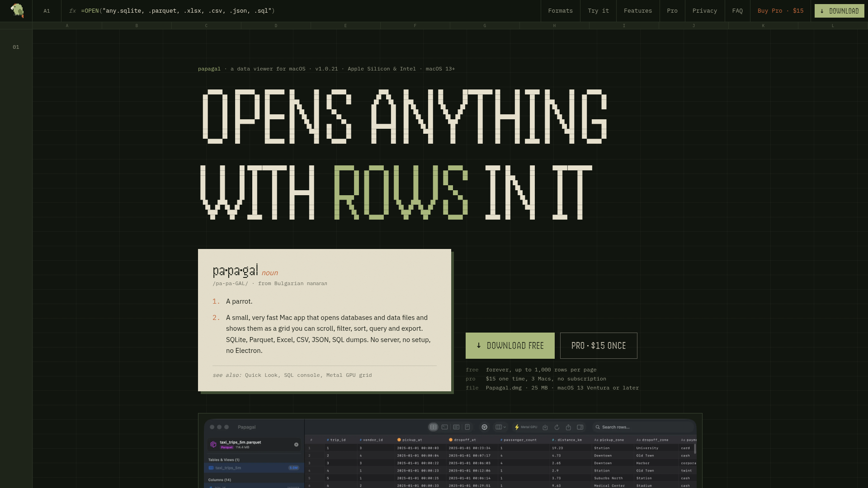Click the "2025-01-01 00:23:34" dropoff cell
This screenshot has width=868, height=488.
click(x=470, y=448)
